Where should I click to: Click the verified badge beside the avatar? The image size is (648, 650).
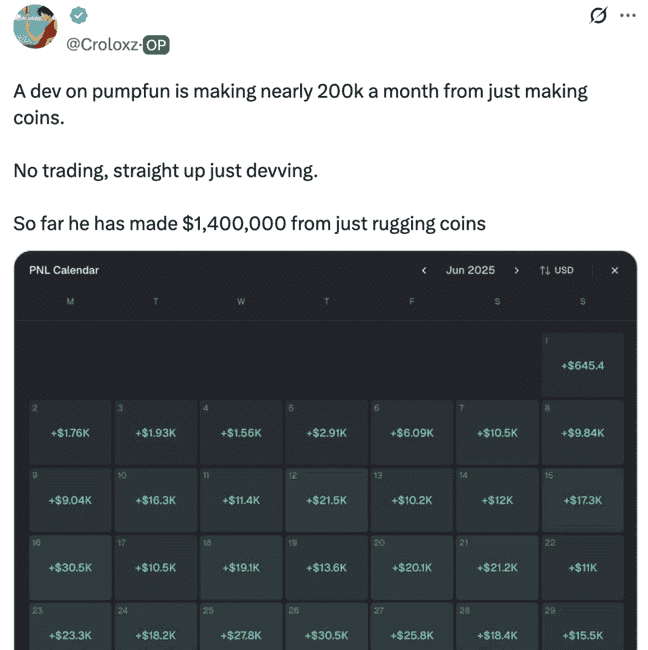tap(79, 16)
